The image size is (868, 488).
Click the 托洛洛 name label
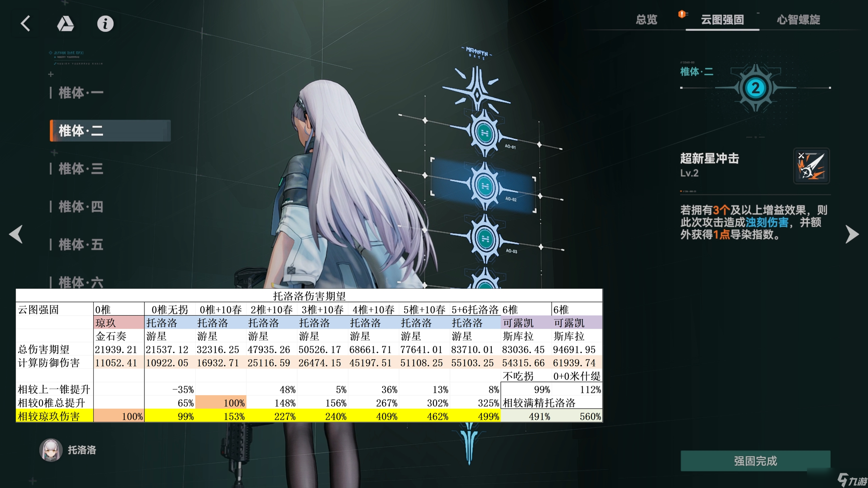(x=82, y=450)
